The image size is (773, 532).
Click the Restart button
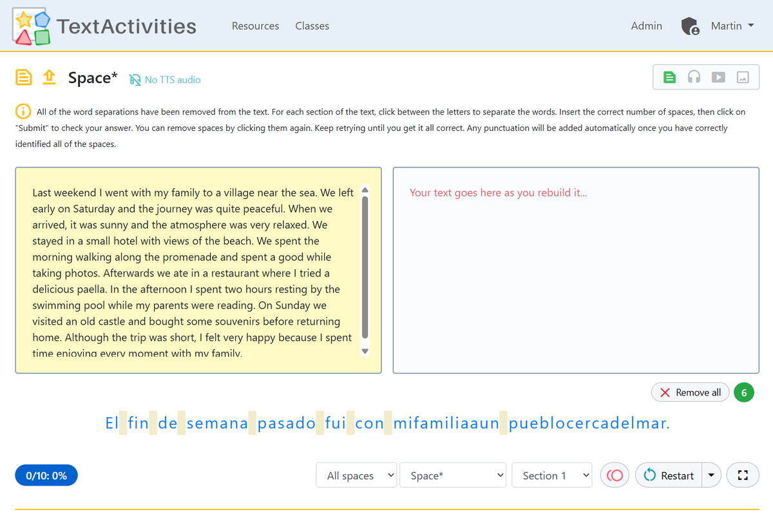tap(668, 475)
